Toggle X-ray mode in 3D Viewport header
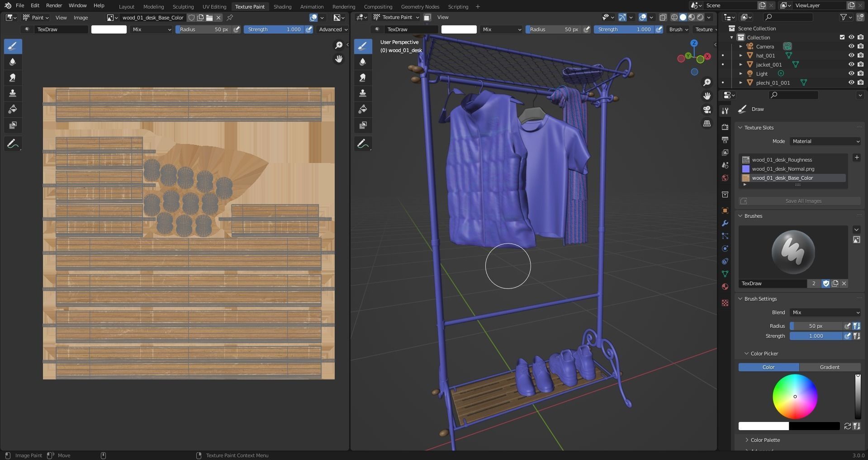Screen dimensions: 868x460 (663, 17)
